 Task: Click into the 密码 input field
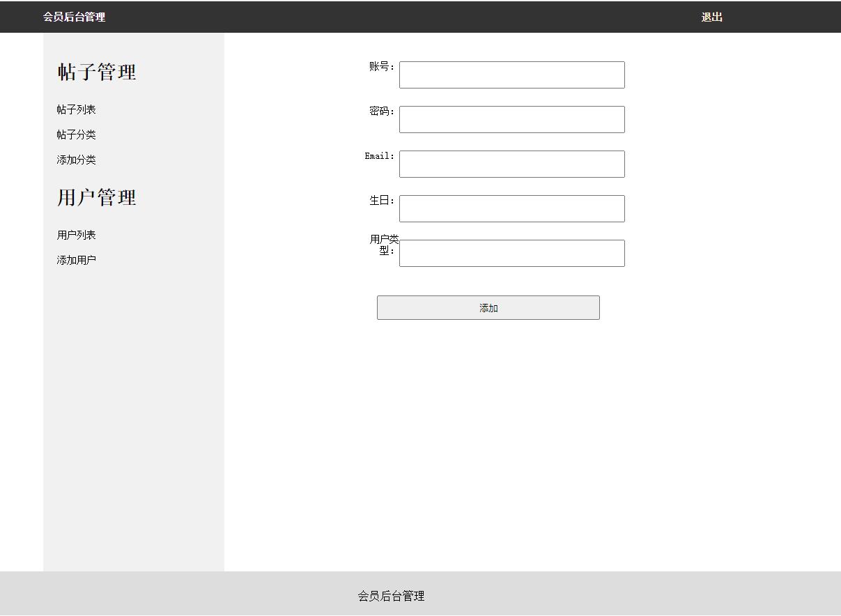[511, 120]
